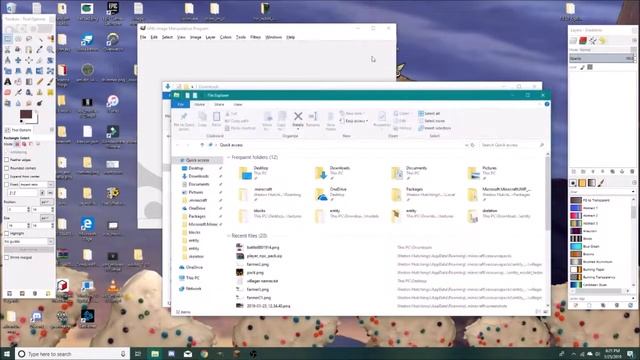Choose the Add to selection mode icon
Screen dimensions: 640x360
(24, 144)
